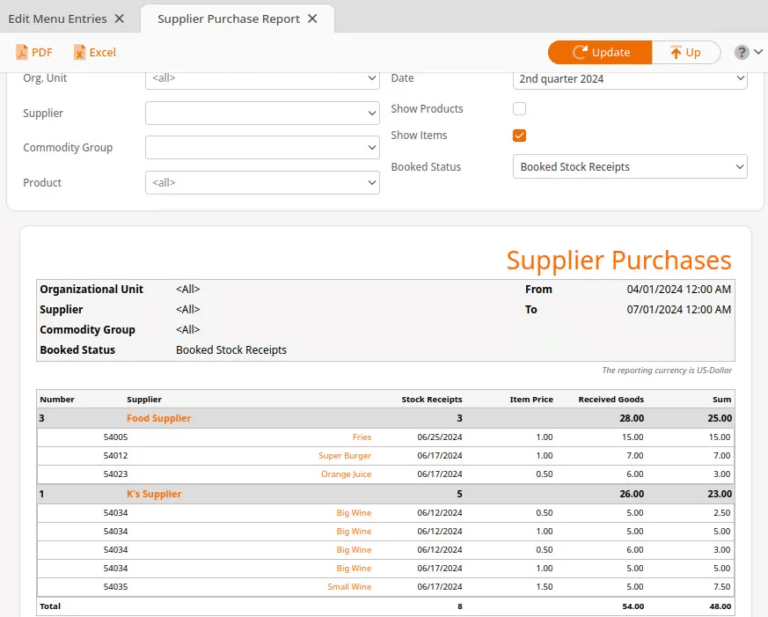768x617 pixels.
Task: Enable the Show Products checkbox
Action: coord(519,109)
